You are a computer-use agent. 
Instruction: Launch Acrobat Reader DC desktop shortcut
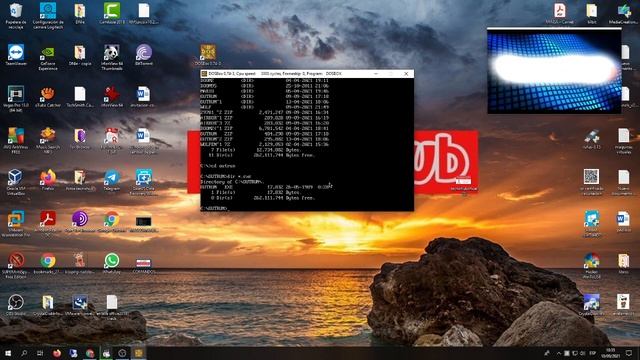tap(48, 219)
